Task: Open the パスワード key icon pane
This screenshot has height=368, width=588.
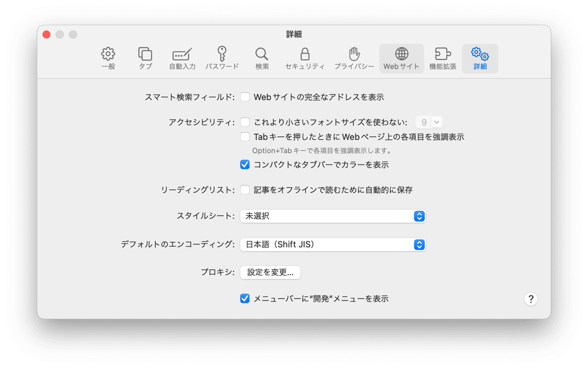Action: click(x=222, y=59)
